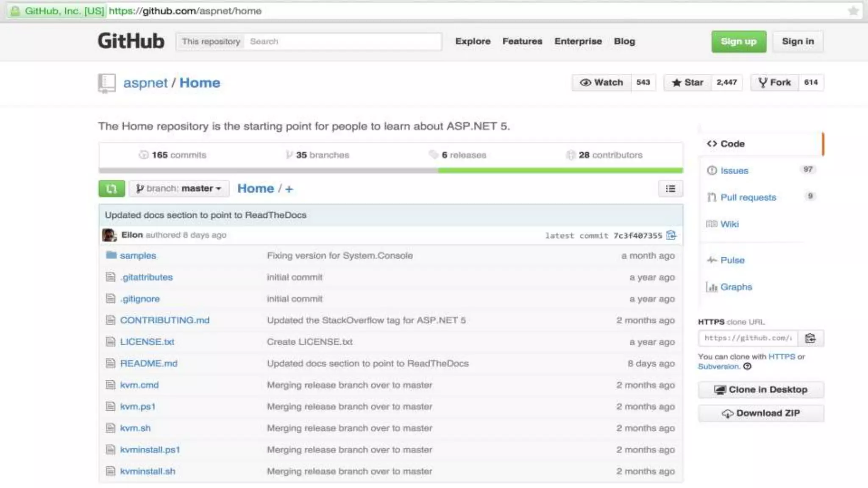Click the samples folder icon
This screenshot has height=488, width=868.
[x=111, y=255]
